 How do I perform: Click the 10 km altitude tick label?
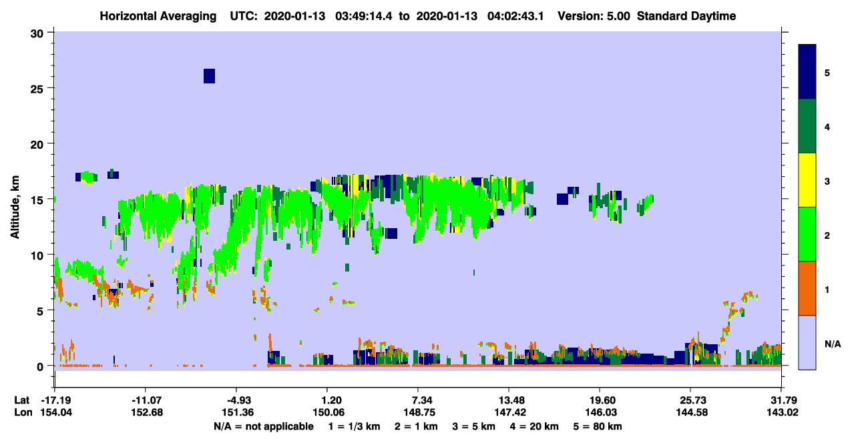(39, 255)
